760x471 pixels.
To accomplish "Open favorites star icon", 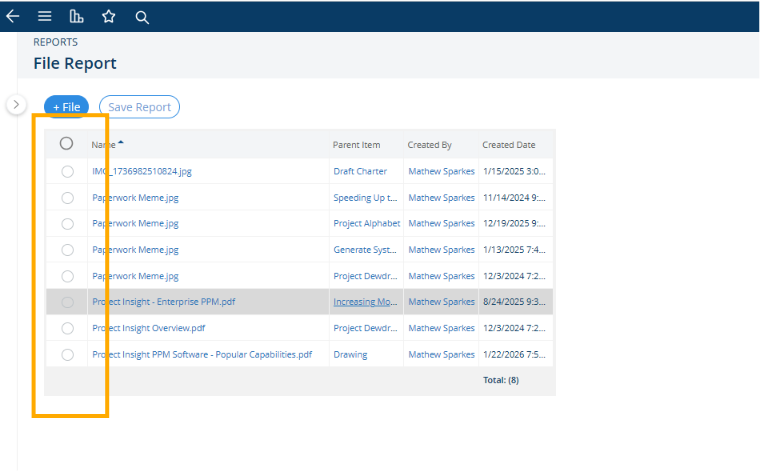I will click(109, 16).
